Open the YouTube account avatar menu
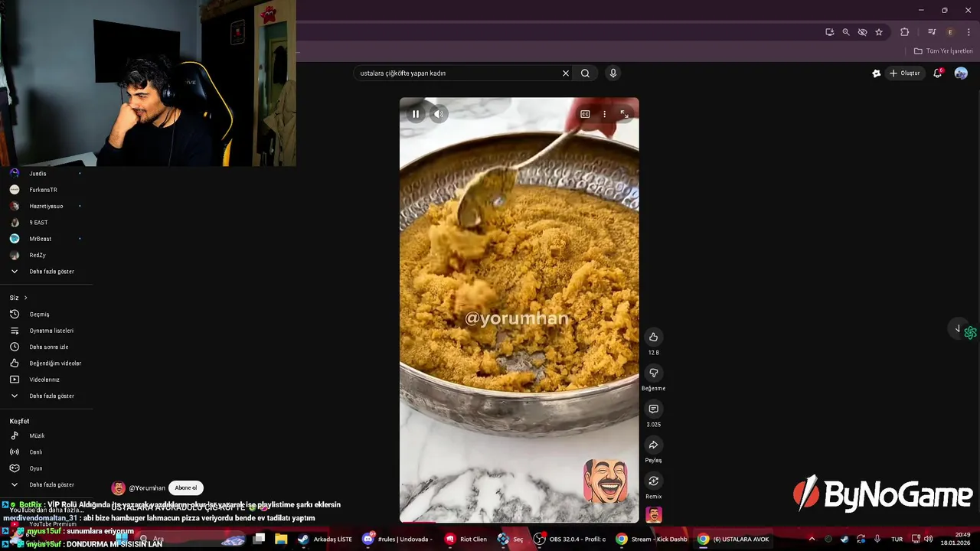980x551 pixels. click(961, 73)
